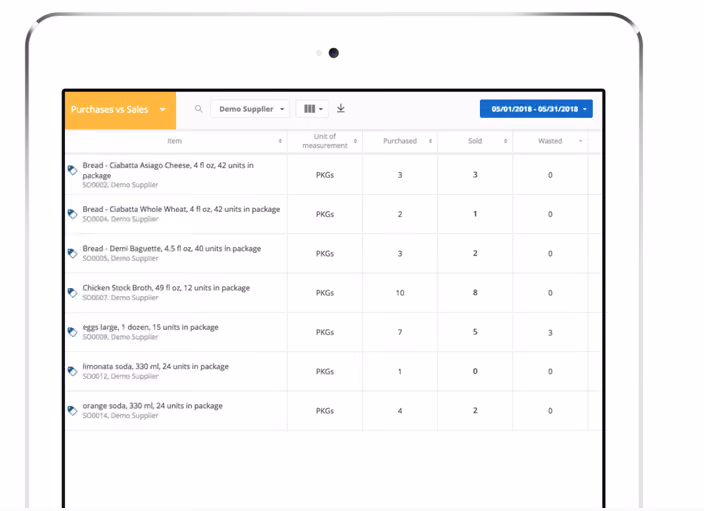The height and width of the screenshot is (511, 704).
Task: Open the 05/01/2018 - 05/31/2018 date range picker
Action: coord(536,109)
